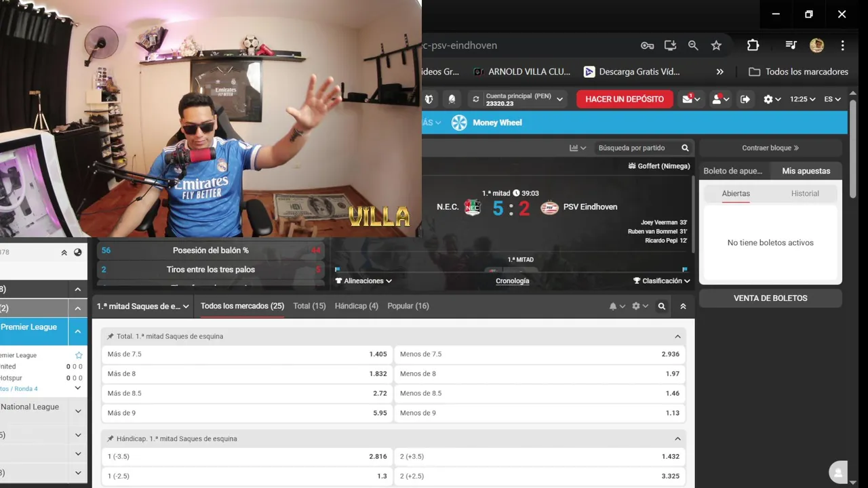The width and height of the screenshot is (868, 488).
Task: Open the Chrome profile avatar
Action: (x=816, y=45)
